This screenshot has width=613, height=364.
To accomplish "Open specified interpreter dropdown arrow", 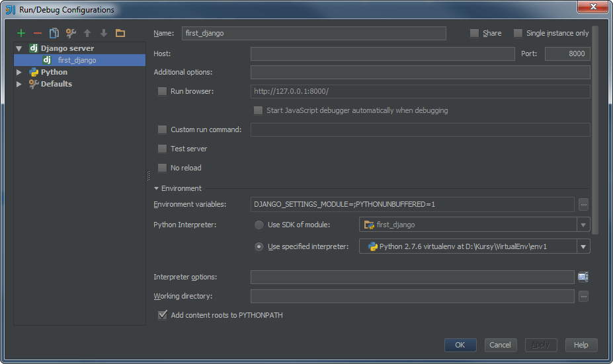I will click(583, 247).
